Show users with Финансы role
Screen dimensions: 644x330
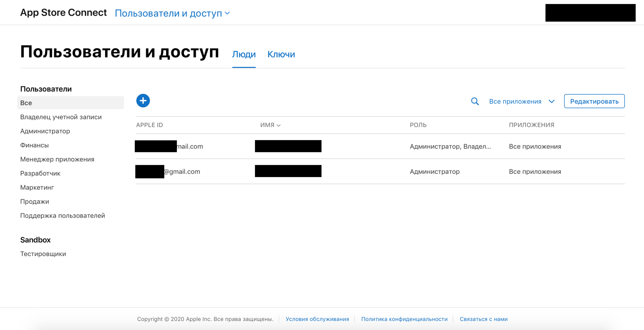(x=34, y=145)
